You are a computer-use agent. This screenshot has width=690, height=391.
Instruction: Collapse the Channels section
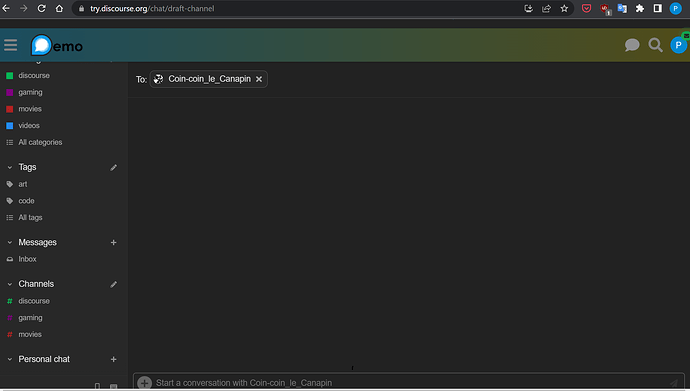(10, 284)
